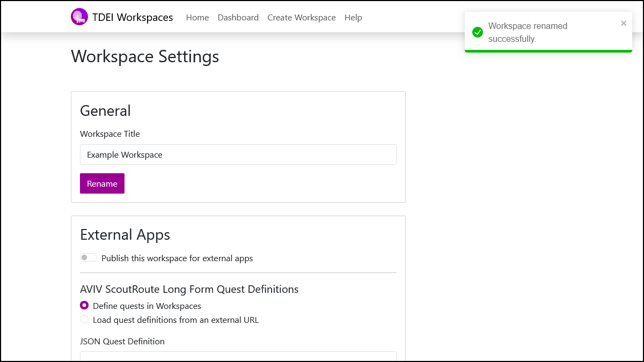Click the green success checkmark icon
The image size is (644, 362).
click(x=477, y=32)
